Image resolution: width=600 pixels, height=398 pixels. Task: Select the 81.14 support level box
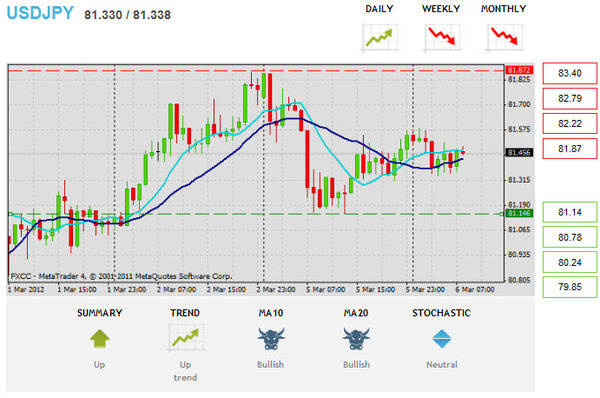point(570,212)
